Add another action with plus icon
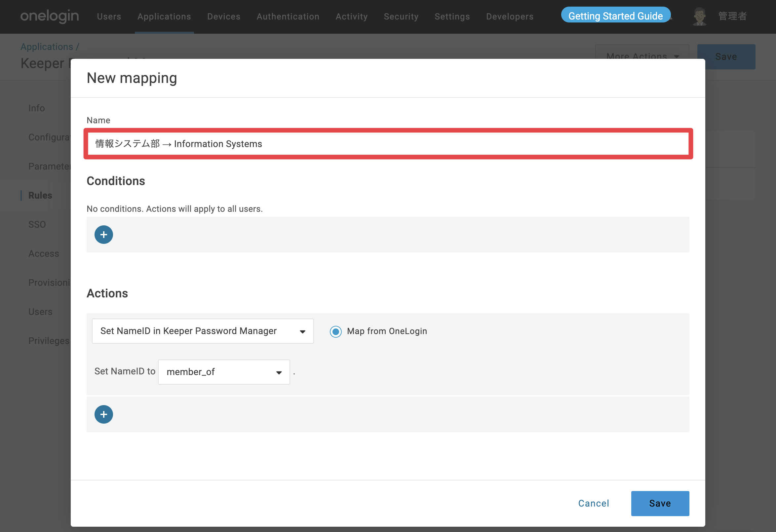 tap(103, 414)
